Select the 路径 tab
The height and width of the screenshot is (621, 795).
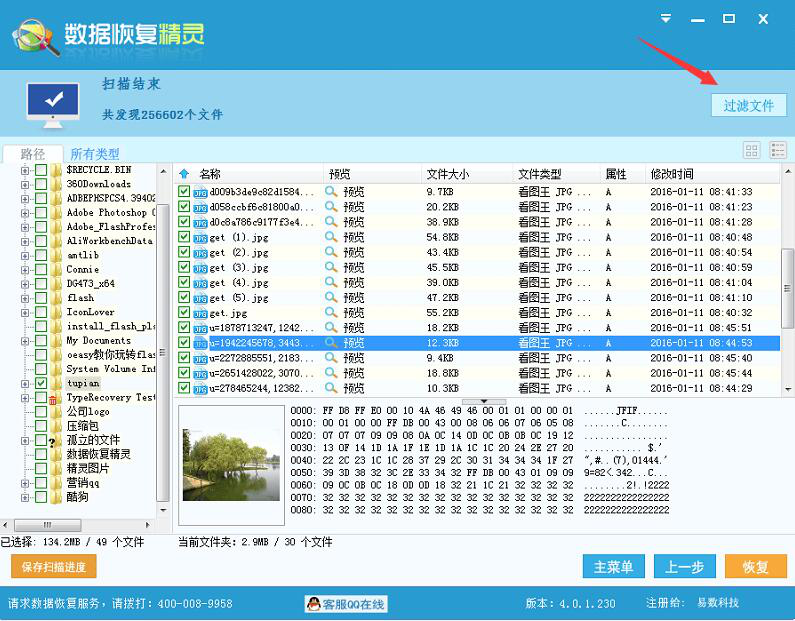(x=32, y=154)
